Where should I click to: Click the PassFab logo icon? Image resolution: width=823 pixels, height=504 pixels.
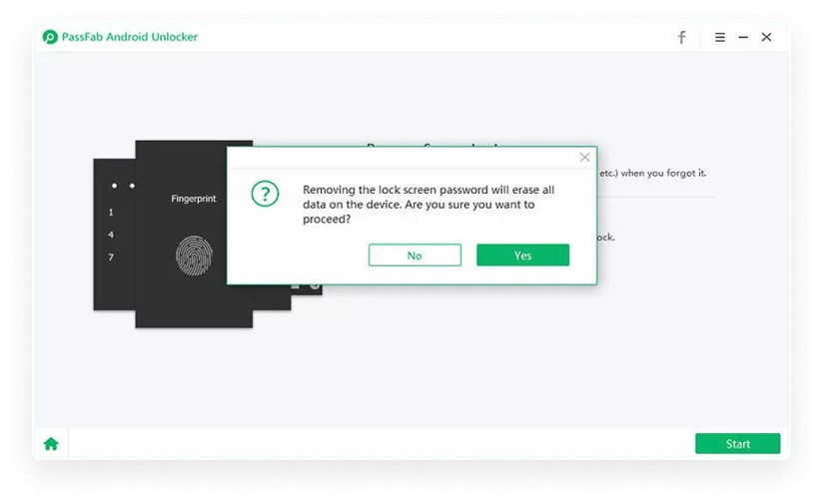pyautogui.click(x=50, y=37)
